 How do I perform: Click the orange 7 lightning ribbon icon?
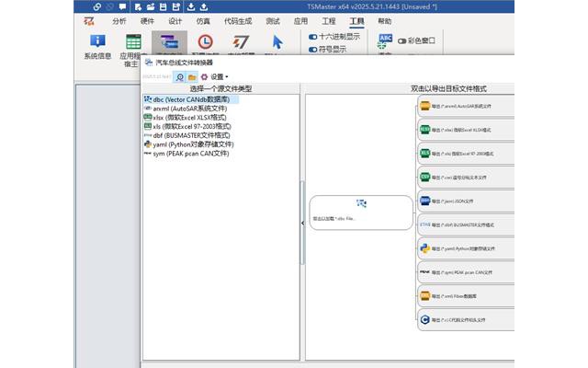coord(241,41)
